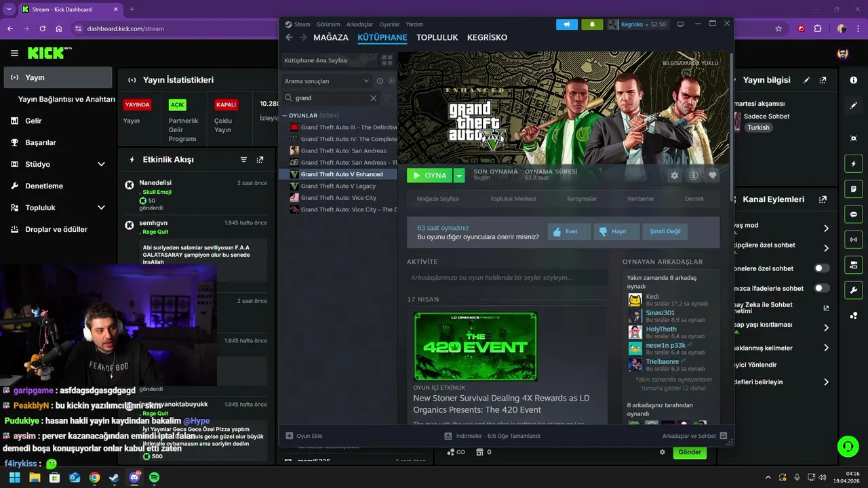Select Grand Theft Auto: San Andreas entry

tap(343, 150)
